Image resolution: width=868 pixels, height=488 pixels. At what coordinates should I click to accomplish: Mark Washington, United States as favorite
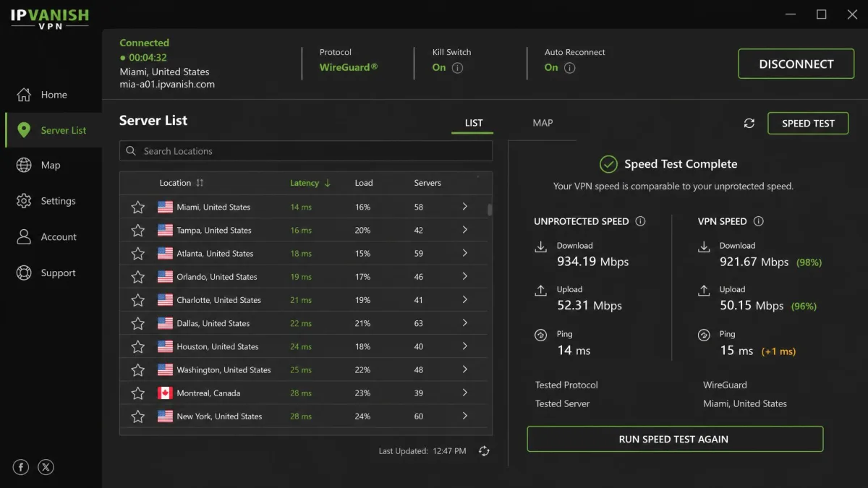137,370
